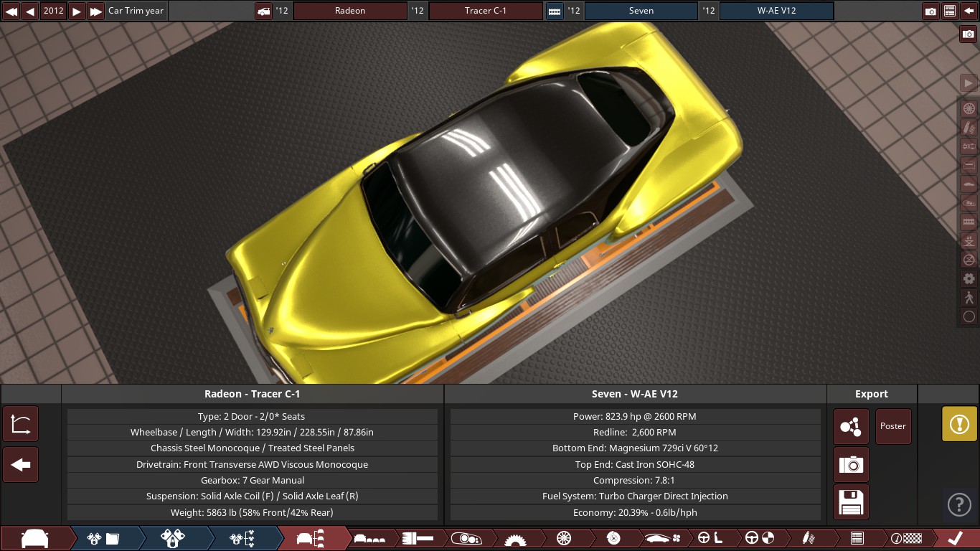The width and height of the screenshot is (980, 551).
Task: Increase car trim year by one
Action: click(x=77, y=11)
